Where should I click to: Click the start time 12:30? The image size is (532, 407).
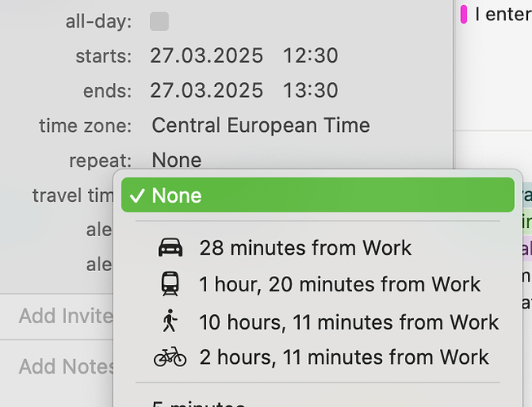coord(310,55)
